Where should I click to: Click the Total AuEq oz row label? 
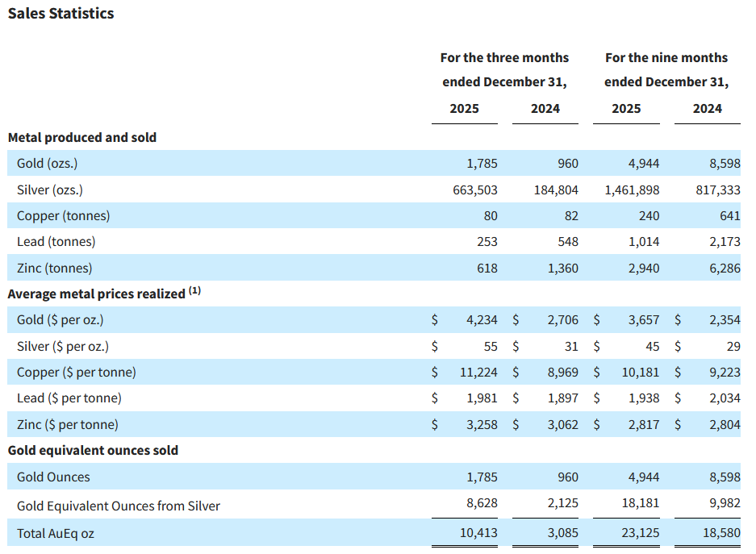pyautogui.click(x=56, y=533)
